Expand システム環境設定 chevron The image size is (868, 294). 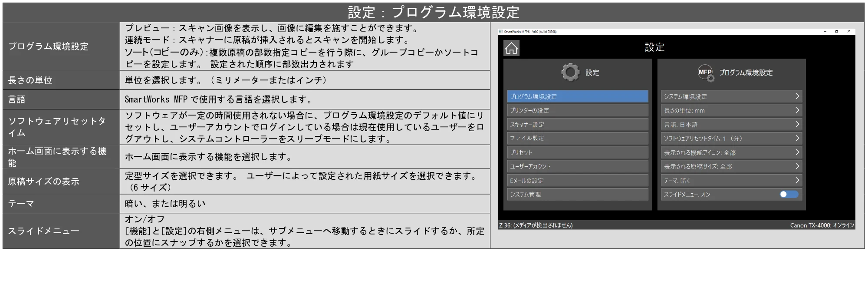pos(797,96)
